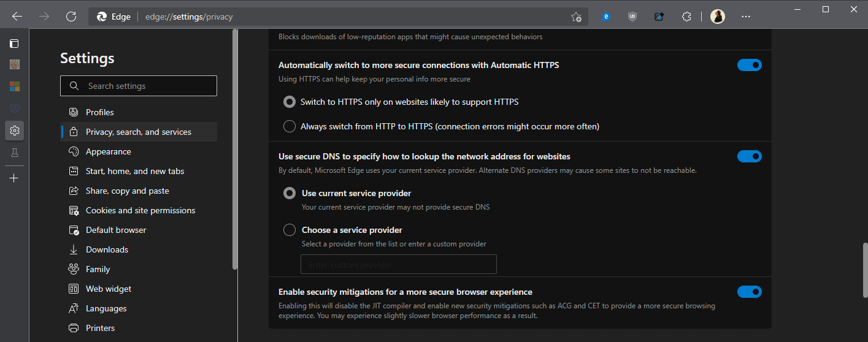Open the vertical tabs actions menu
Viewport: 868px width, 342px height.
click(15, 44)
